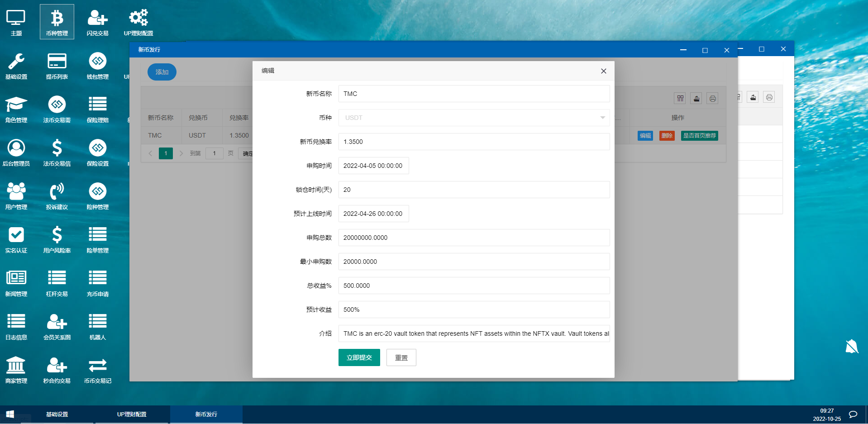Open 用户管理 from the sidebar
The height and width of the screenshot is (424, 868).
click(x=16, y=195)
